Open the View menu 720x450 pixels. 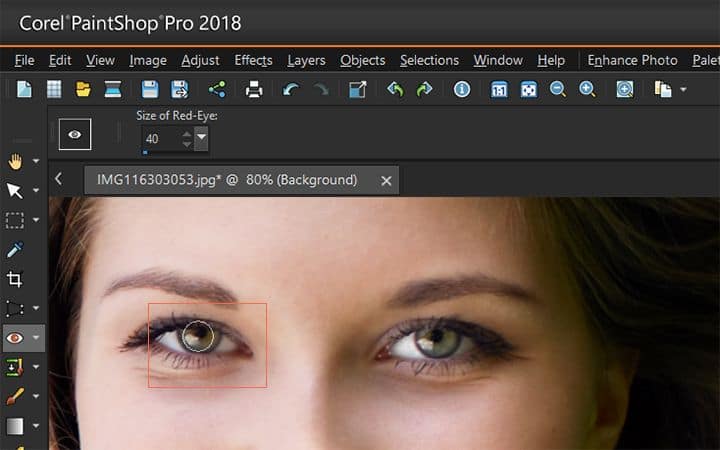(x=100, y=60)
